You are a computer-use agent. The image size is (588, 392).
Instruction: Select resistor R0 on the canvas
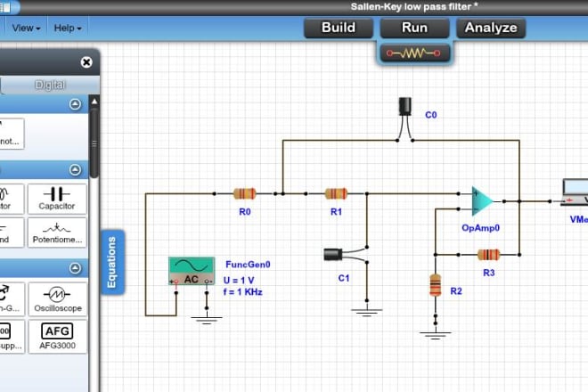tap(244, 192)
